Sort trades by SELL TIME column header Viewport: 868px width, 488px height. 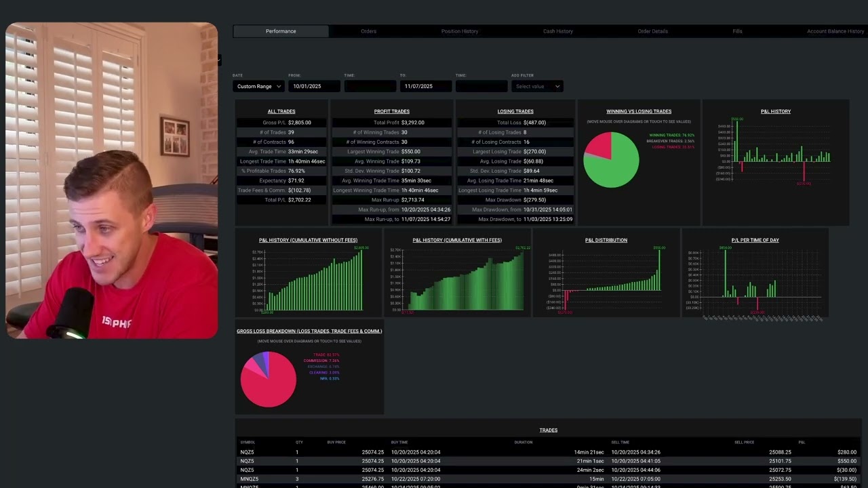pos(620,442)
